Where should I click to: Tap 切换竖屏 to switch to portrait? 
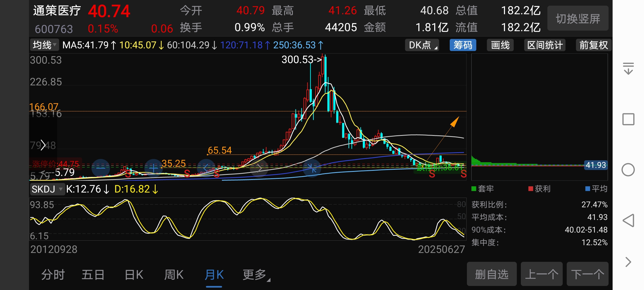[578, 18]
